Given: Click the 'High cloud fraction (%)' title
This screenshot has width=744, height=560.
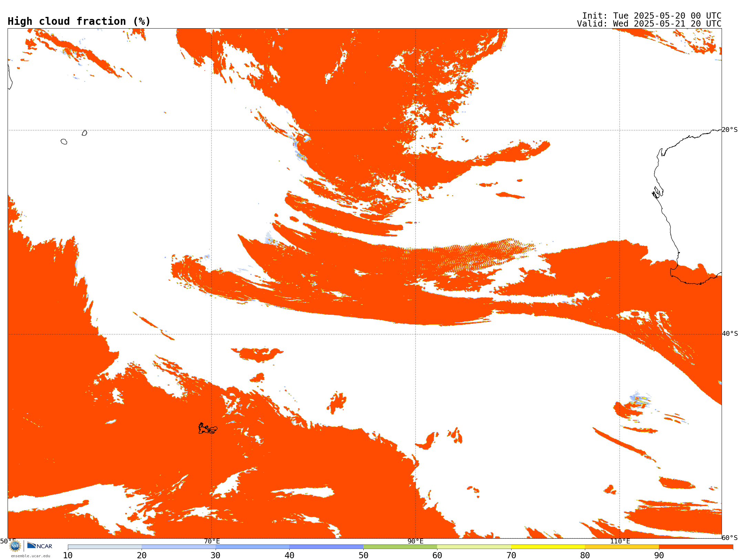Looking at the screenshot, I should tap(79, 21).
